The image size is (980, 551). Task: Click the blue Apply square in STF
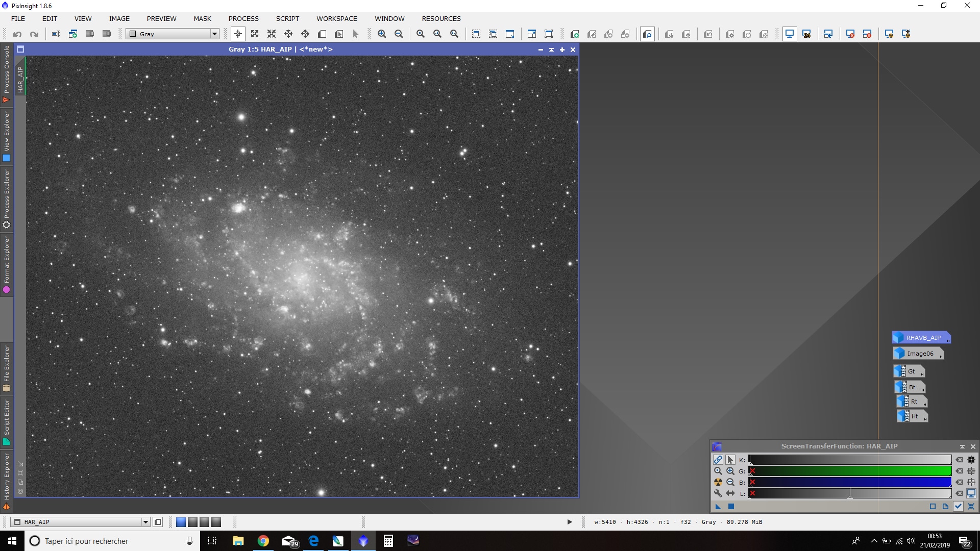pos(731,507)
